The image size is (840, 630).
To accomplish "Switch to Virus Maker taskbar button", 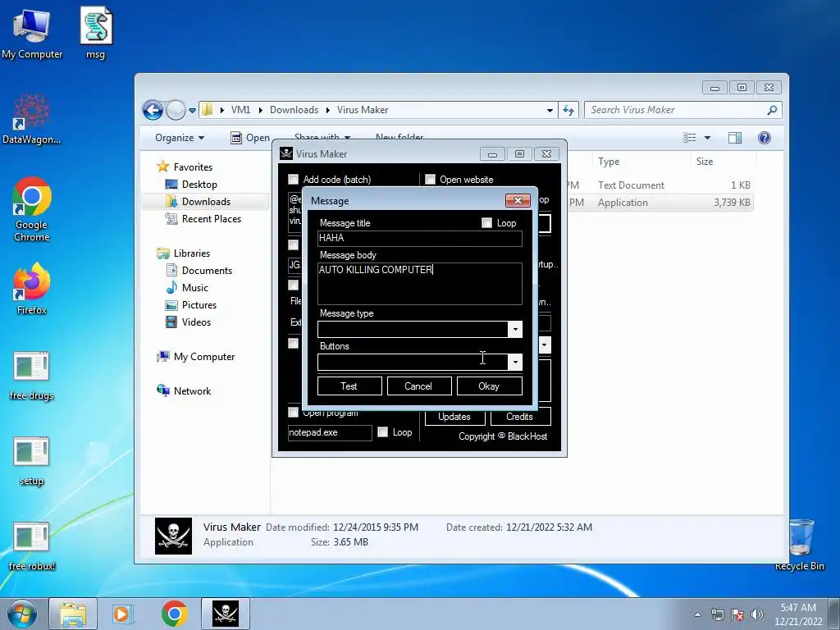I will pyautogui.click(x=225, y=614).
